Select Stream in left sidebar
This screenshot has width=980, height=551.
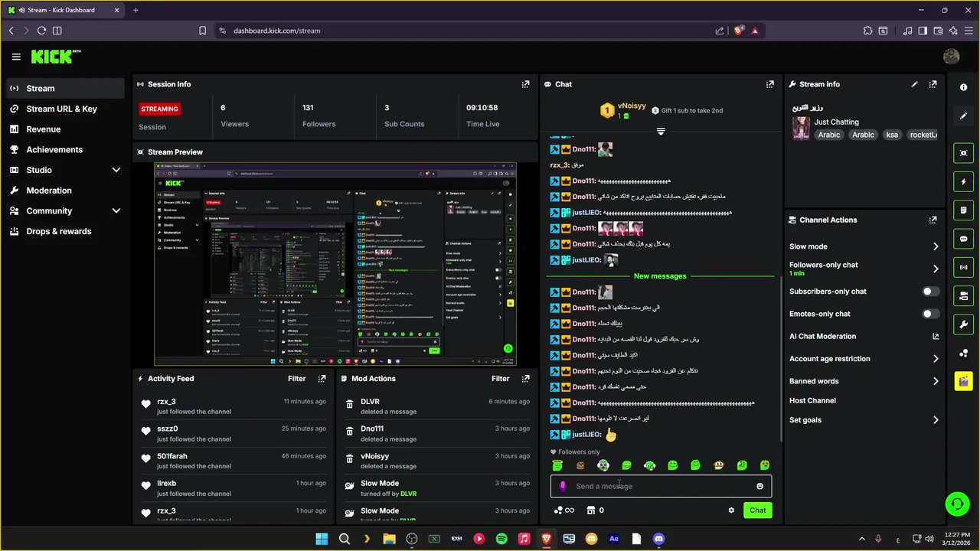[65, 88]
